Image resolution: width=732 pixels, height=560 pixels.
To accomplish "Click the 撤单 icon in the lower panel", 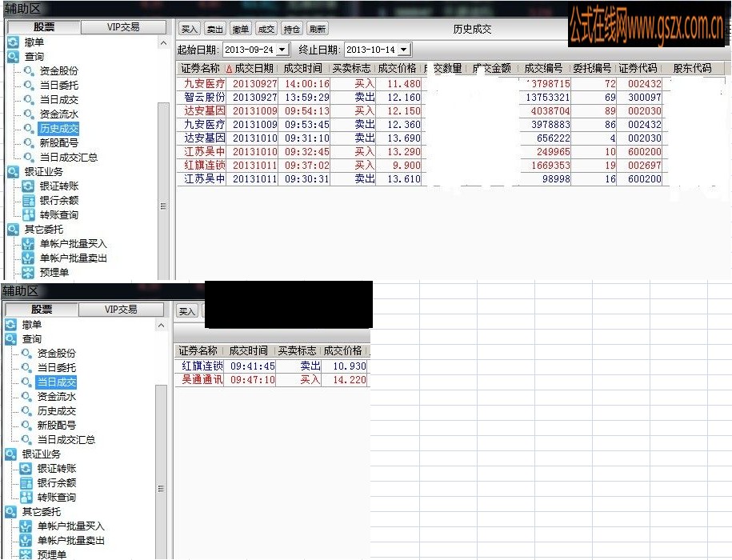I will [x=10, y=324].
